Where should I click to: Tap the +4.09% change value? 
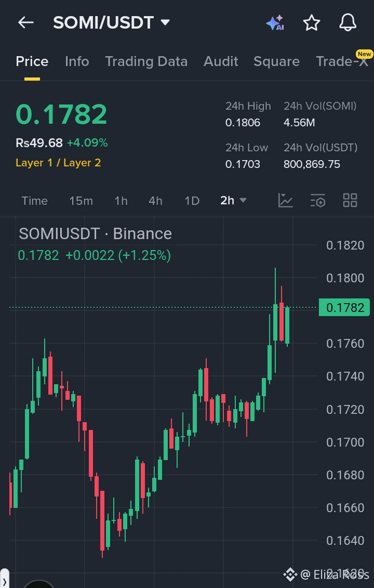[x=87, y=142]
